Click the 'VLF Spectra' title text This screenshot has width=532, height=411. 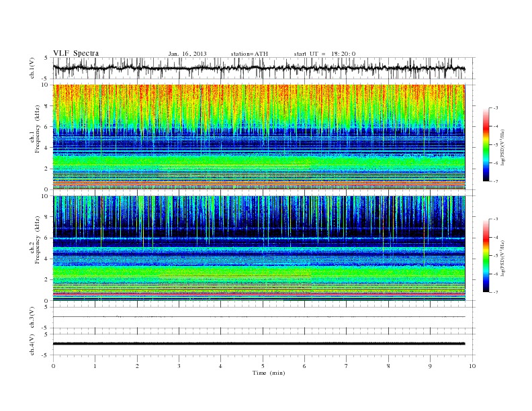pyautogui.click(x=76, y=53)
